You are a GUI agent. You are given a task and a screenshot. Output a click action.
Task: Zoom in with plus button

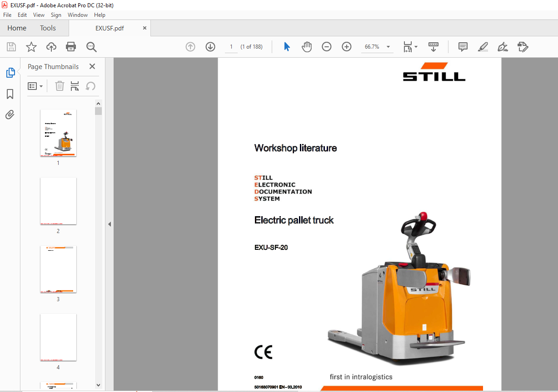point(347,47)
